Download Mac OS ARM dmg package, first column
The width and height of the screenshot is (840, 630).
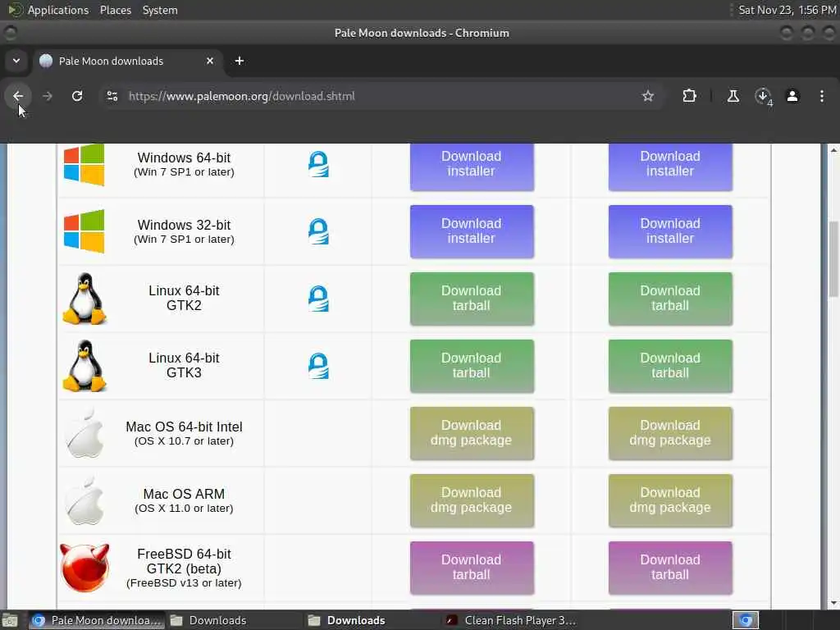(x=472, y=500)
